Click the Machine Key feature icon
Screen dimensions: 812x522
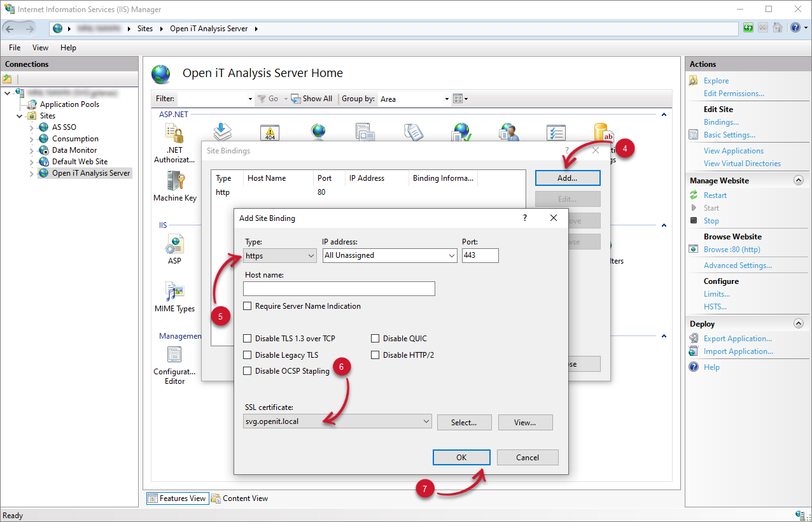pos(175,182)
